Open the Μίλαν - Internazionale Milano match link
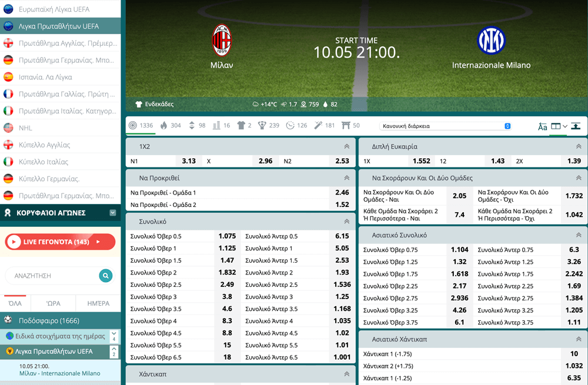The image size is (588, 385). (59, 373)
